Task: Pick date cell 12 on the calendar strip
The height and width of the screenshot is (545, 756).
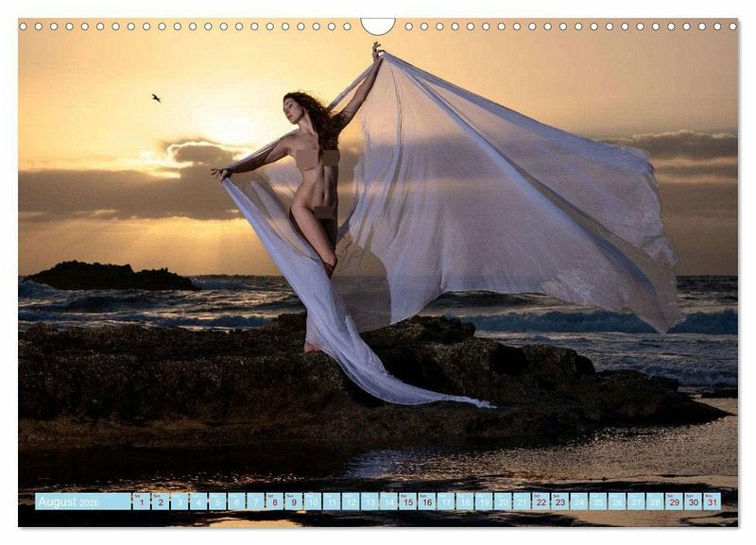Action: tap(351, 502)
